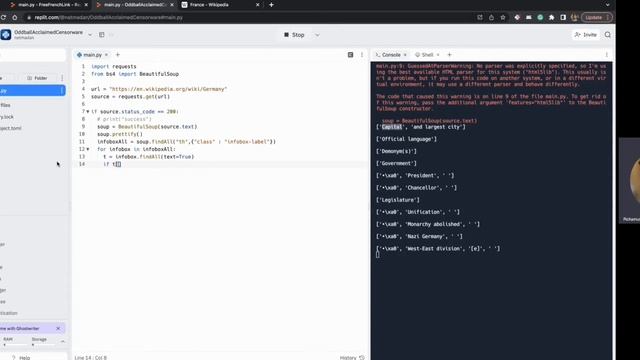Click the 'Legislature' console output line
The image size is (640, 360).
pos(398,200)
